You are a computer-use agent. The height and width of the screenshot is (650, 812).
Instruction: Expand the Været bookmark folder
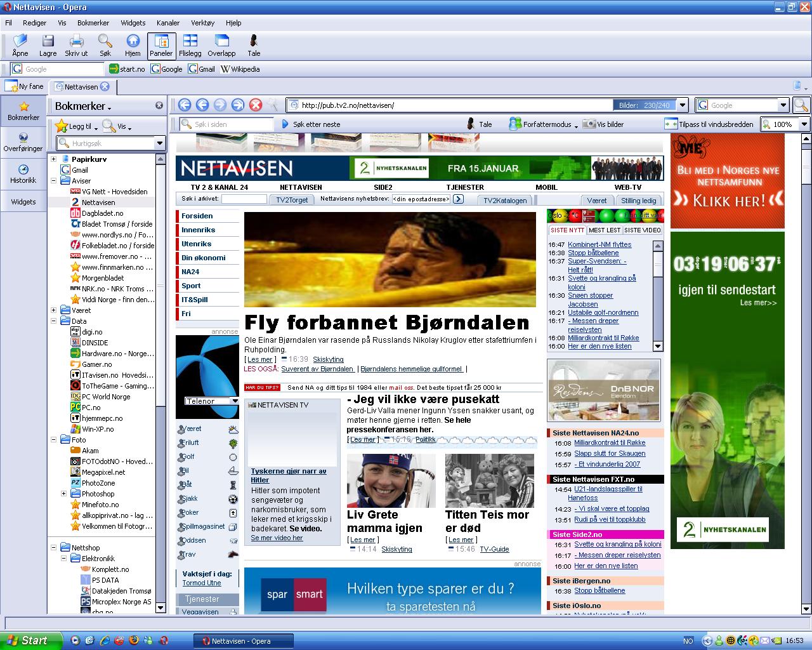pos(54,310)
